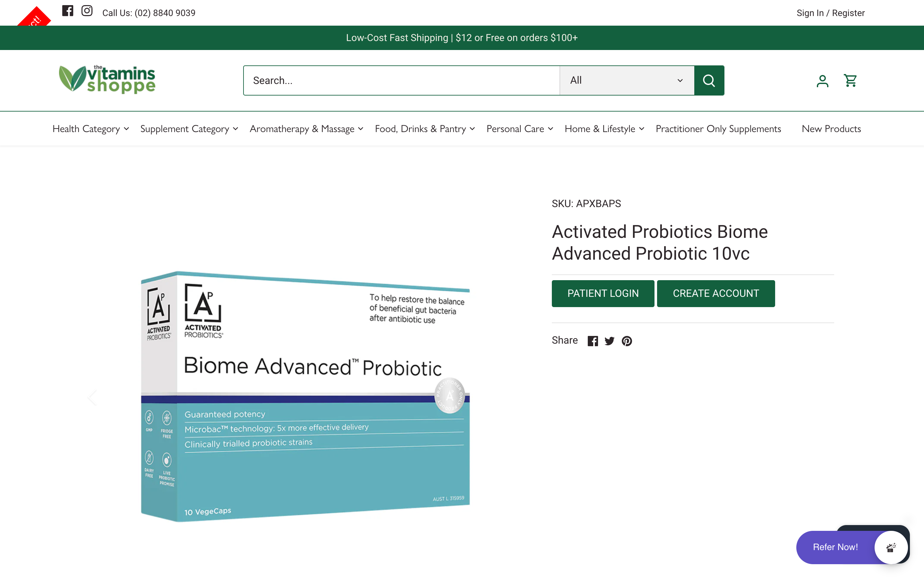924x577 pixels.
Task: Open the account profile icon
Action: 822,80
